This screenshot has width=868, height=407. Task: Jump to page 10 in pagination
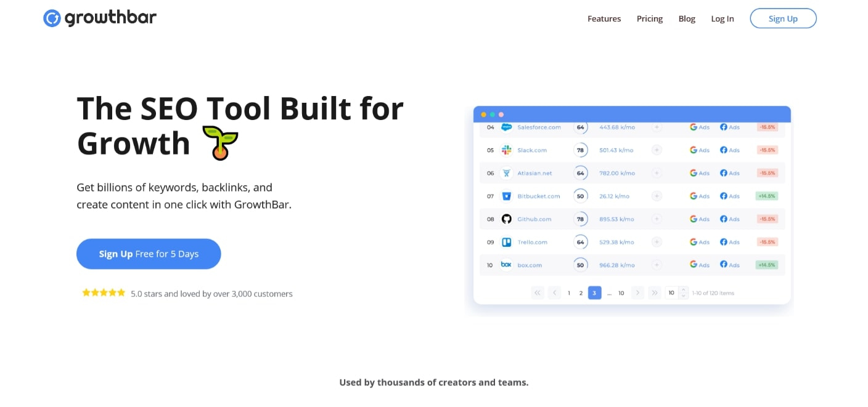point(621,293)
